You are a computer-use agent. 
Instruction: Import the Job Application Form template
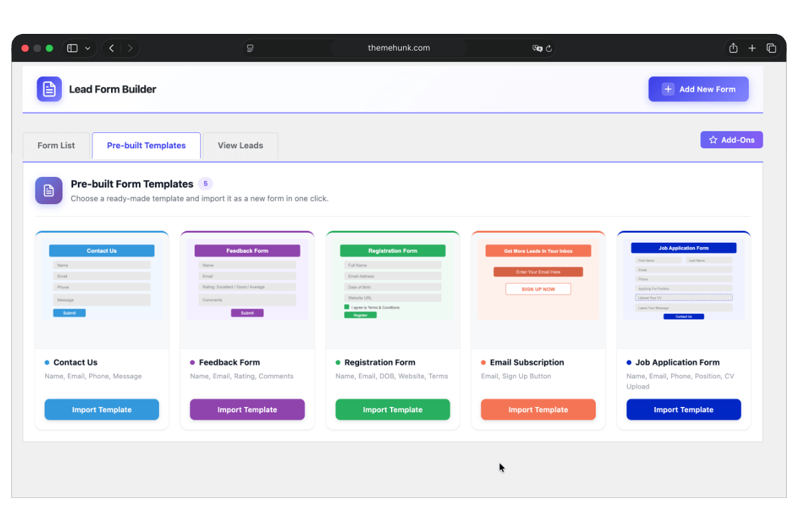[x=684, y=410]
